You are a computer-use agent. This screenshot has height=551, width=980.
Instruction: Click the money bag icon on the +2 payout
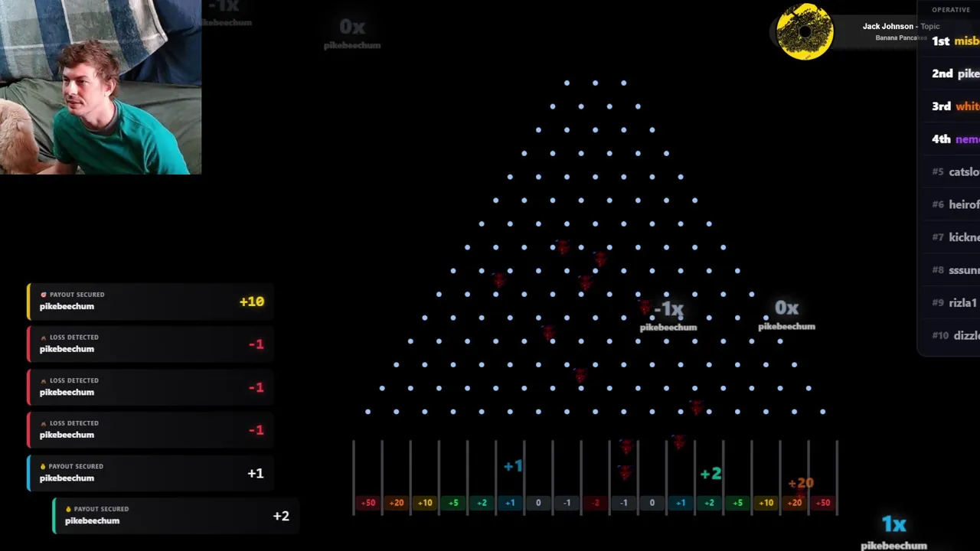(x=68, y=509)
